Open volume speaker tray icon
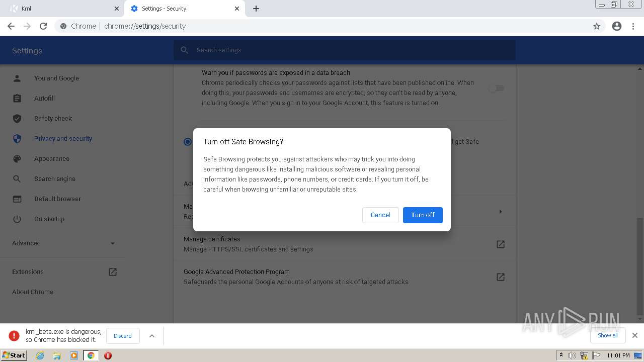The width and height of the screenshot is (644, 362). pyautogui.click(x=572, y=355)
